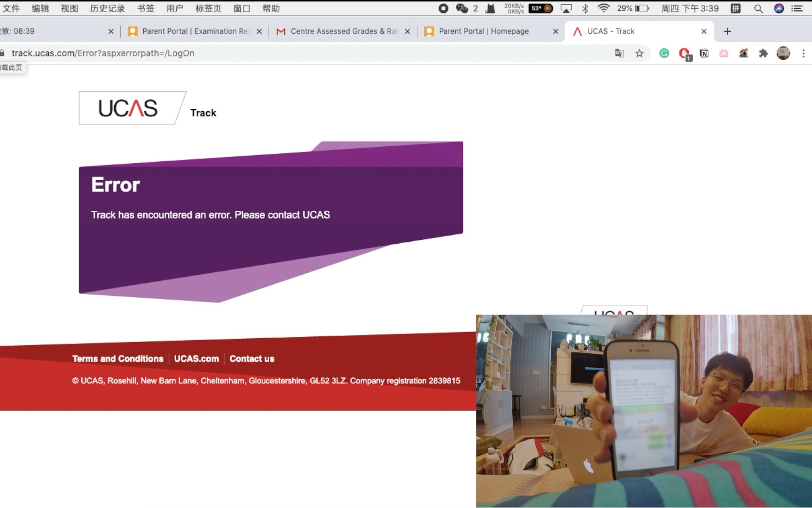Open network speed monitor in menu bar
812x508 pixels.
point(514,8)
